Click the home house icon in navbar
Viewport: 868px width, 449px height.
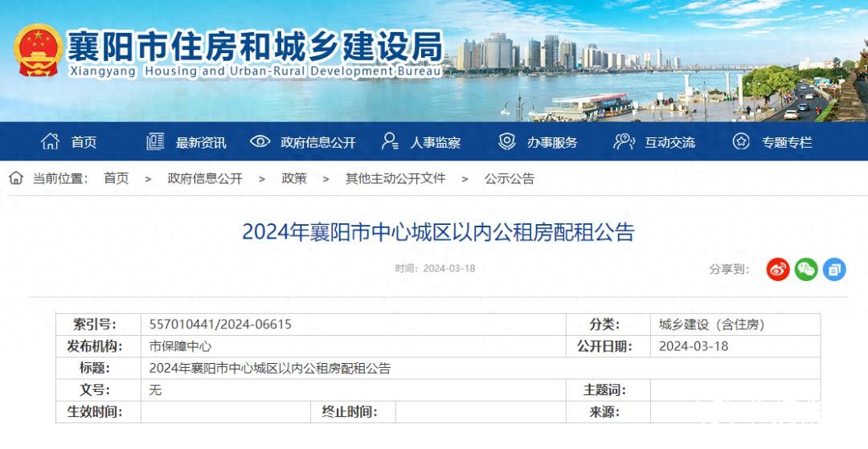coord(50,142)
